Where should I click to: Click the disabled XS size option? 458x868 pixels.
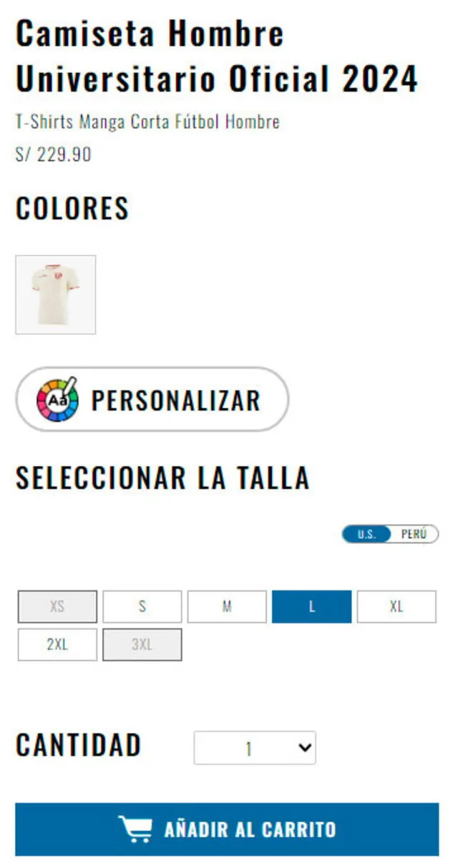click(57, 606)
